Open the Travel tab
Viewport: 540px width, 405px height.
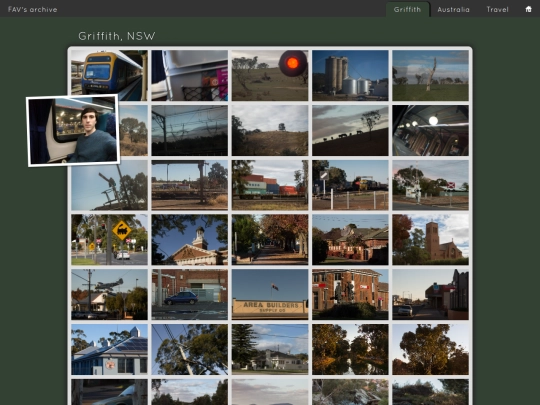pyautogui.click(x=497, y=10)
